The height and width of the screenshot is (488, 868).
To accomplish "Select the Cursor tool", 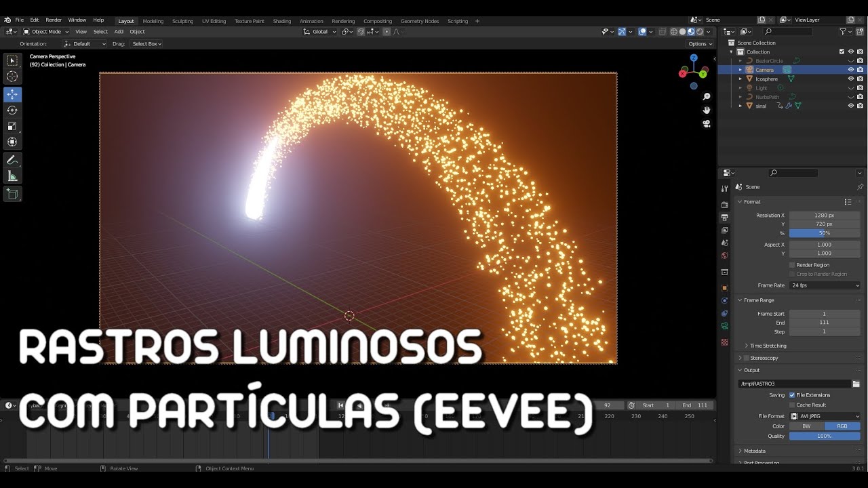I will click(x=12, y=77).
